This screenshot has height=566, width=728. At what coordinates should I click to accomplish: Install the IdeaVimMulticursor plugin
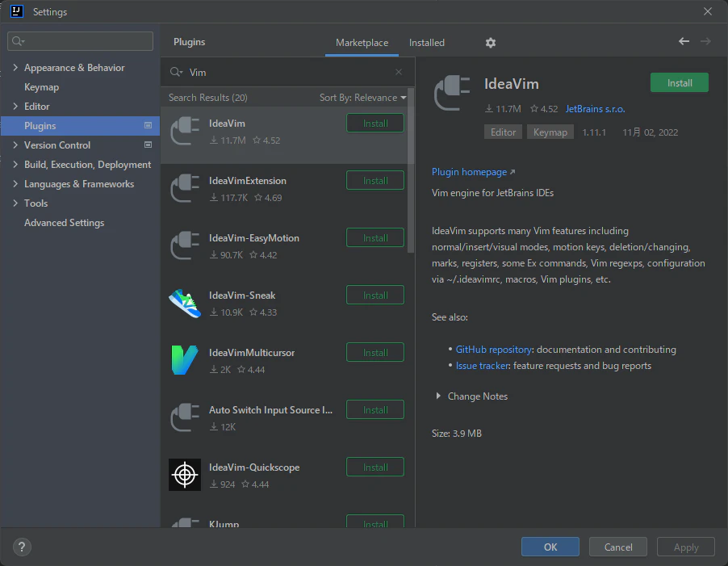click(375, 352)
